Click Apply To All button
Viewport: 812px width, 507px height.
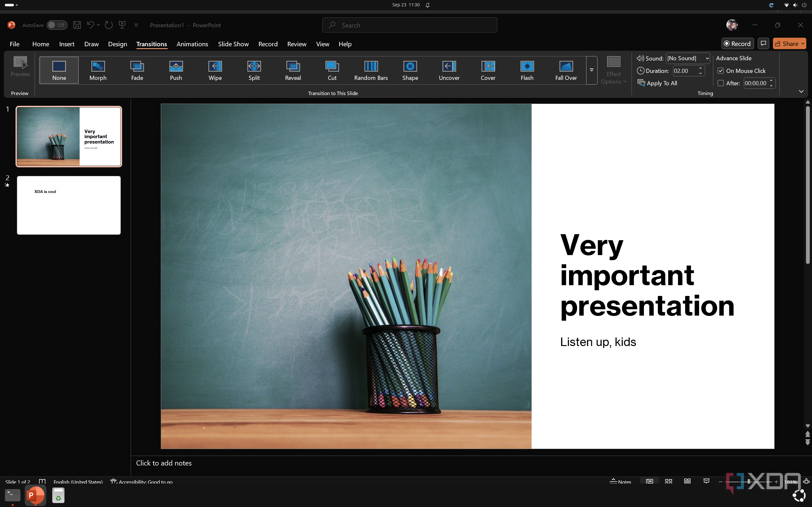click(657, 83)
